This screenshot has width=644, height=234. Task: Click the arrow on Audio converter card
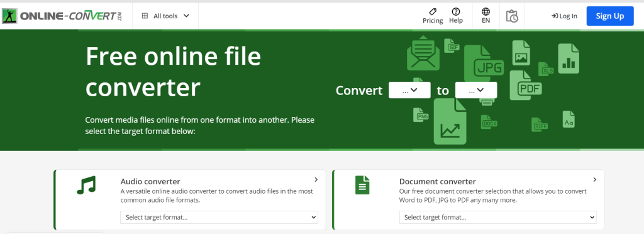tap(316, 179)
